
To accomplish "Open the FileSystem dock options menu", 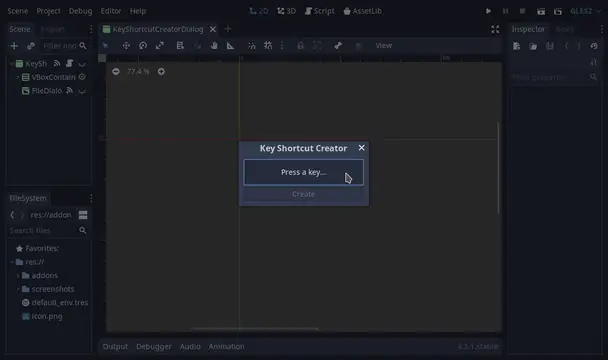I will (x=91, y=198).
